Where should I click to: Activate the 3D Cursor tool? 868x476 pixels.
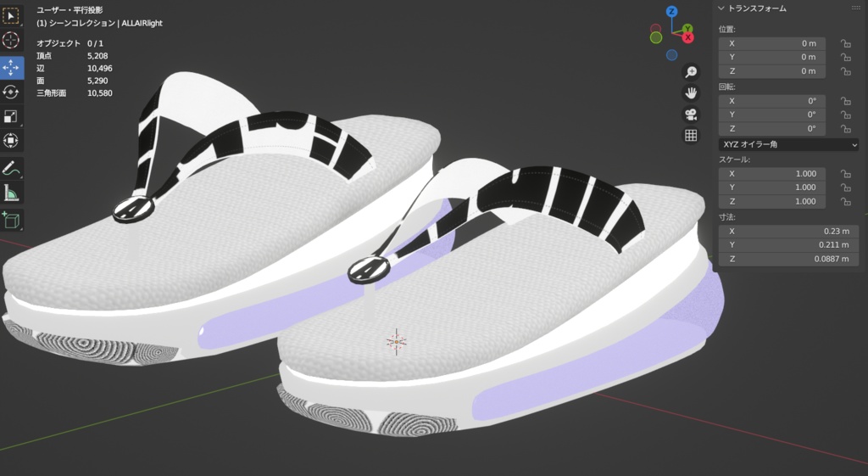click(x=11, y=41)
